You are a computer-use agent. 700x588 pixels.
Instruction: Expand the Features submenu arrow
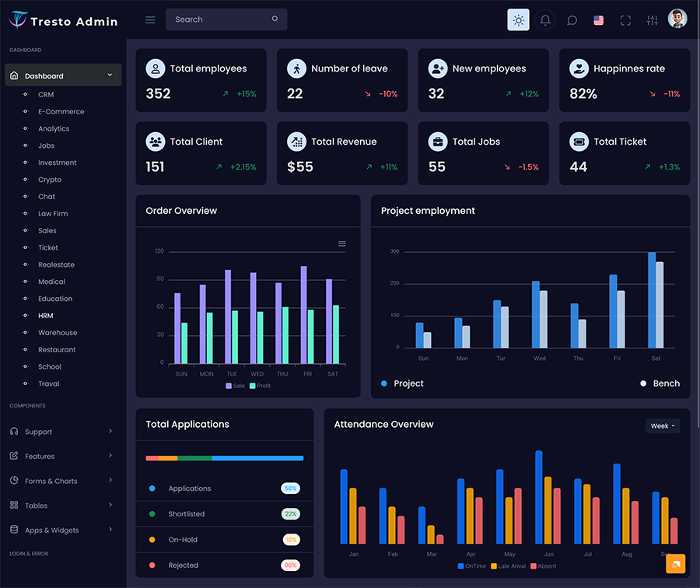(x=110, y=456)
